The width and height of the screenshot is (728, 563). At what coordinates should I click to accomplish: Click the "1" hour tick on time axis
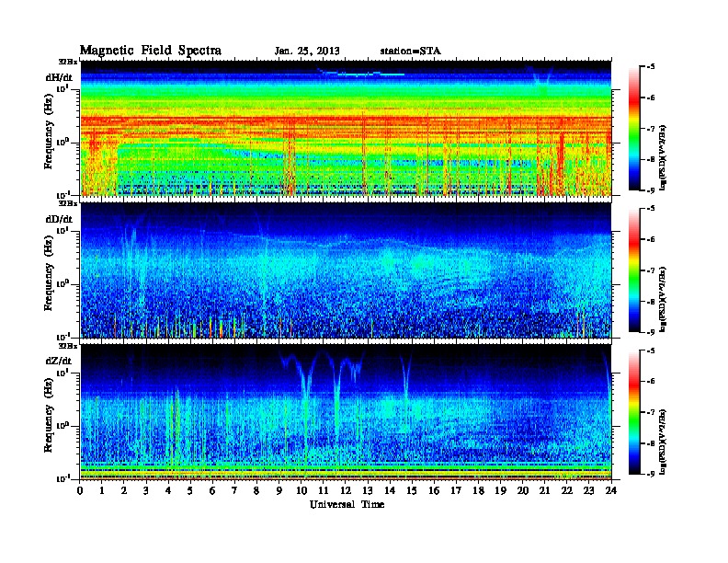(x=102, y=491)
